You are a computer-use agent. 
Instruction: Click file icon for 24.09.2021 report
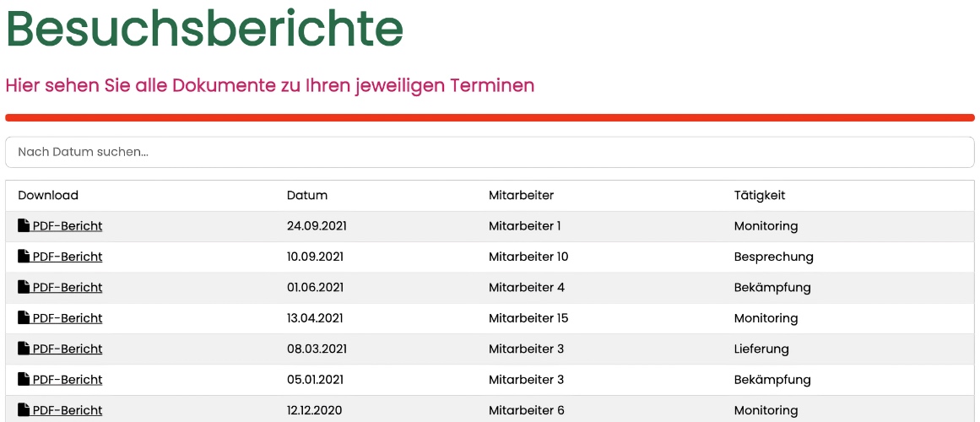[x=24, y=225]
